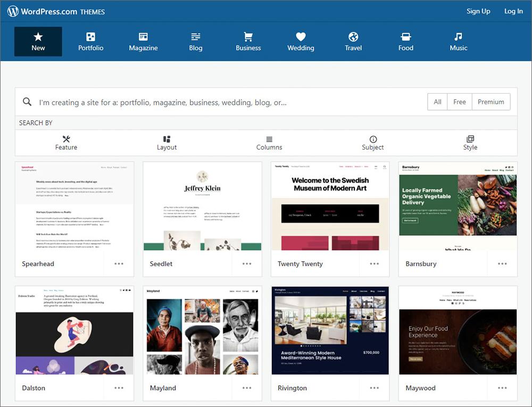Click the Mayland theme name
The height and width of the screenshot is (407, 532).
(x=163, y=388)
